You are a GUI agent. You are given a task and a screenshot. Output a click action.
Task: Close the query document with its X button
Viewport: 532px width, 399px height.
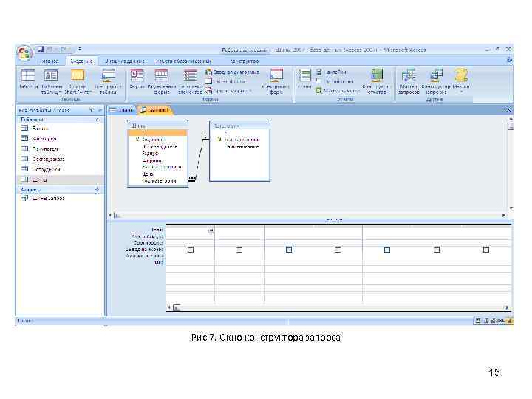(508, 110)
